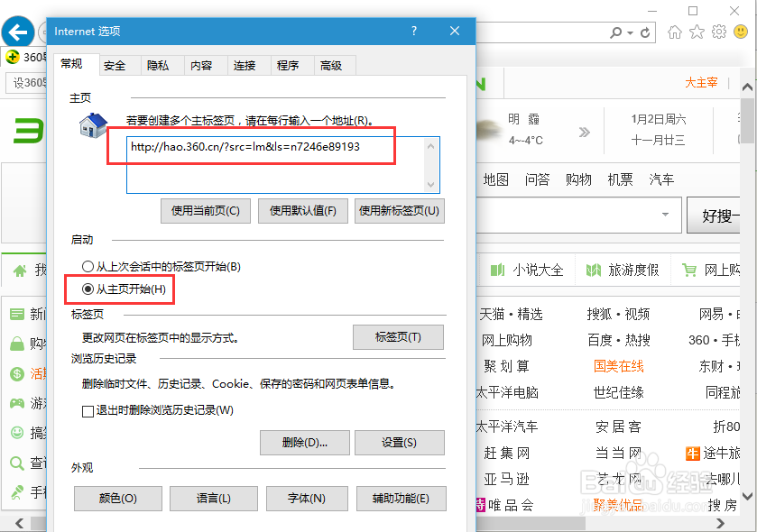Click page vertical scrollbar up arrow
Viewport: 757px width, 532px height.
pyautogui.click(x=747, y=87)
